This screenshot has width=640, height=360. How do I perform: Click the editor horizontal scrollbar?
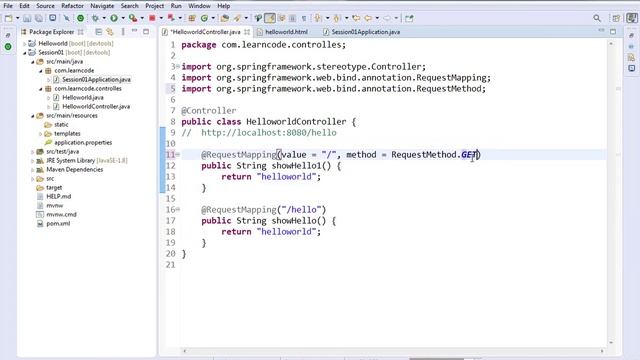[x=394, y=351]
